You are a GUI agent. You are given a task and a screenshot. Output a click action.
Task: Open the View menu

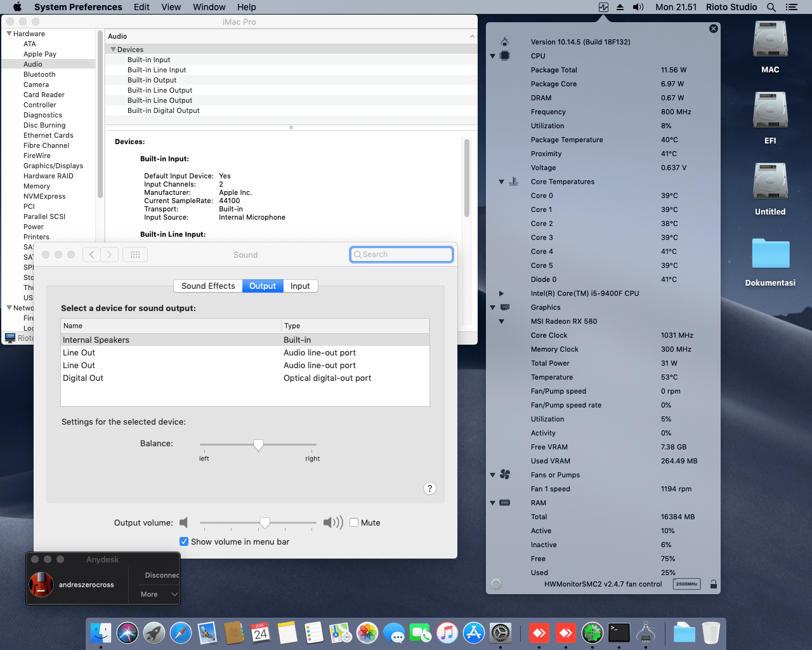171,7
